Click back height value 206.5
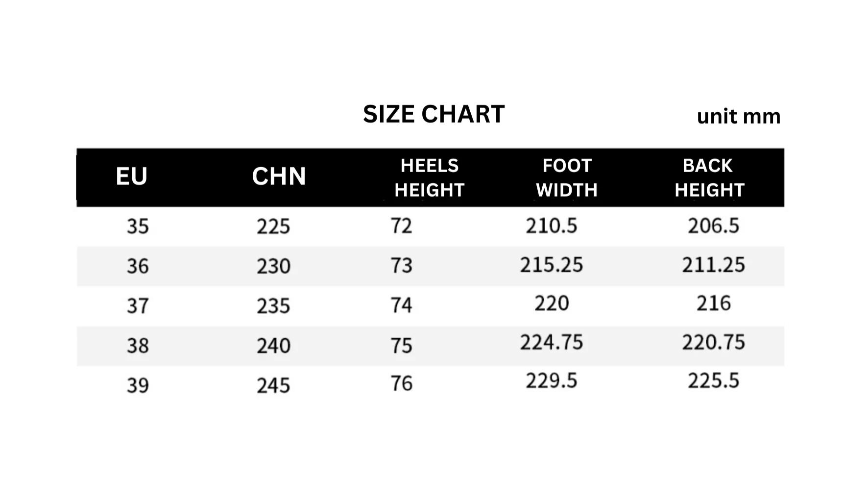This screenshot has width=868, height=502. 713,226
